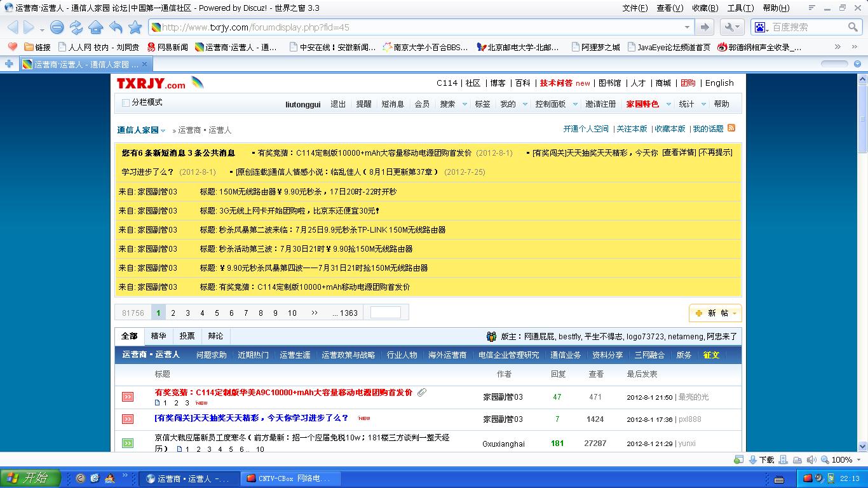Viewport: 868px width, 488px height.
Task: Click the Windows 开始 start button
Action: click(x=31, y=478)
